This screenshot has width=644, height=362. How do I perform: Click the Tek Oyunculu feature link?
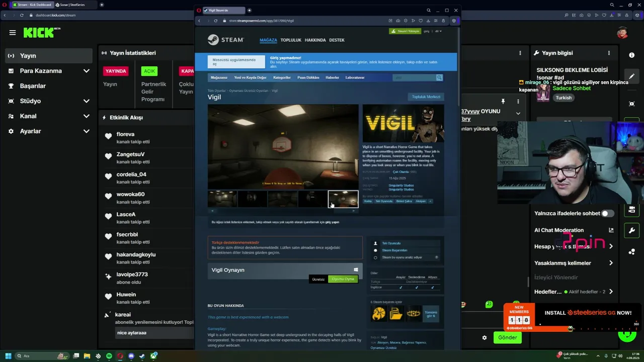click(391, 243)
